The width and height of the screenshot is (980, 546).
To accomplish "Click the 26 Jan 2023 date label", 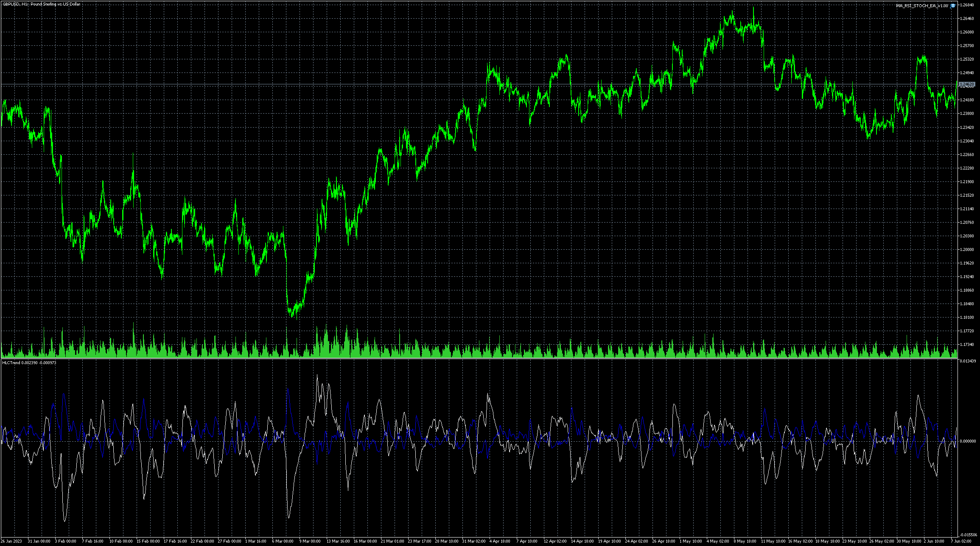I will [12, 541].
